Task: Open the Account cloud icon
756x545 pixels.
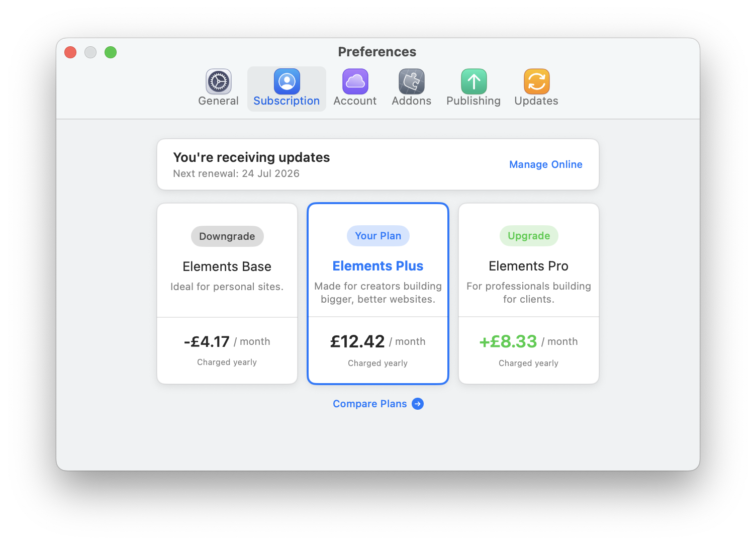Action: coord(355,82)
